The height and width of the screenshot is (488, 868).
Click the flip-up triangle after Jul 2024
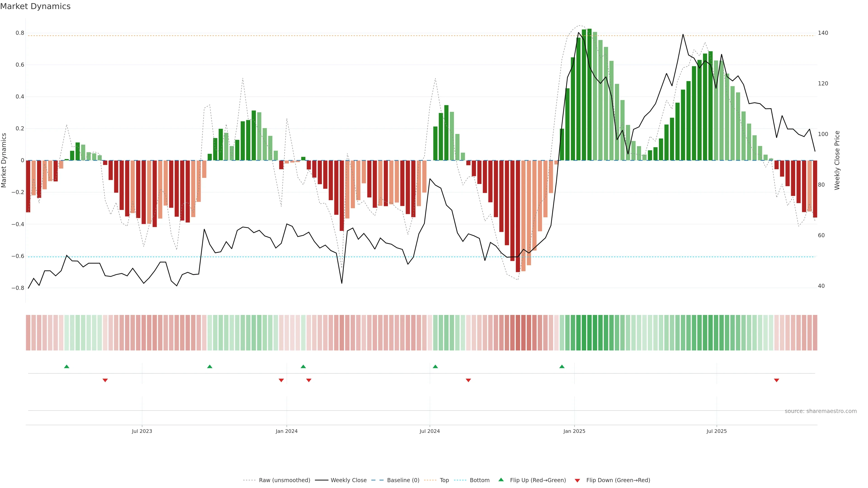(435, 366)
